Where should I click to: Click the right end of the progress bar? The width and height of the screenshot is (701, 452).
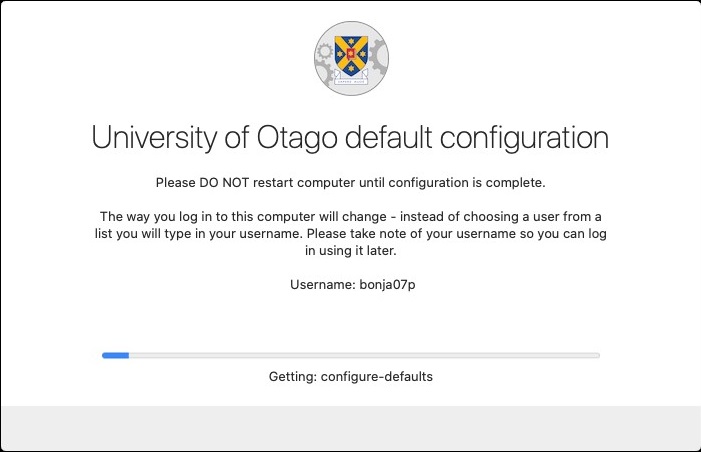(596, 354)
